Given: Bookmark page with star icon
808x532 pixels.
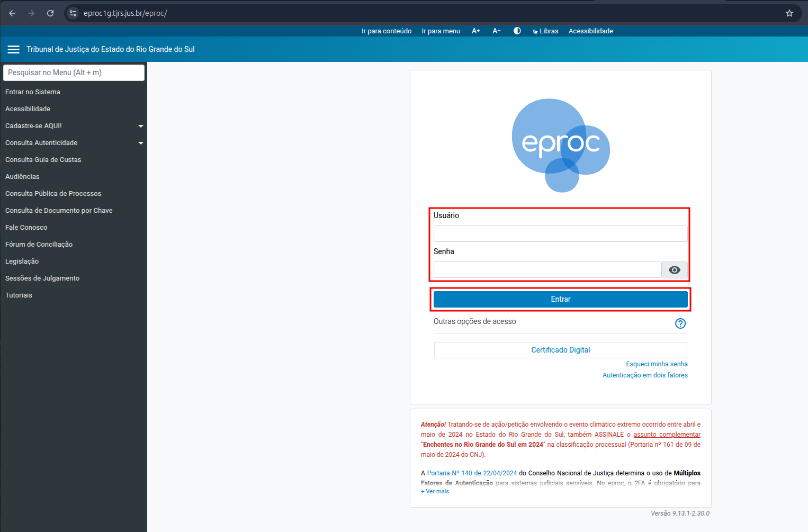Looking at the screenshot, I should (x=789, y=13).
